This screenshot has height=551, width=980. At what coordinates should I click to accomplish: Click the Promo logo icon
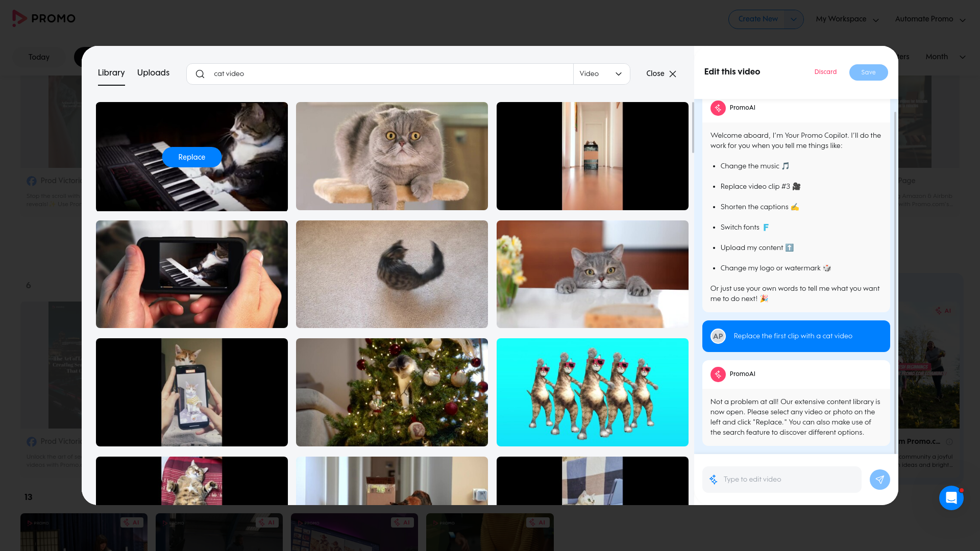(x=18, y=18)
